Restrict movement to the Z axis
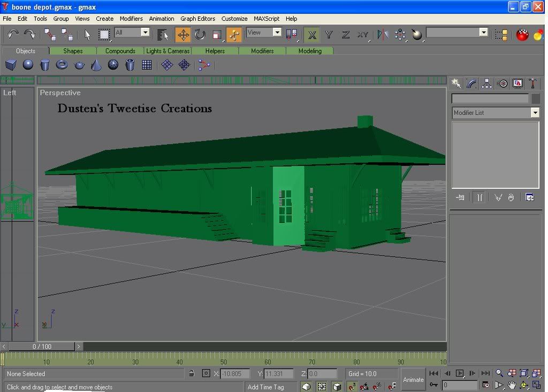The height and width of the screenshot is (392, 548). click(x=346, y=35)
